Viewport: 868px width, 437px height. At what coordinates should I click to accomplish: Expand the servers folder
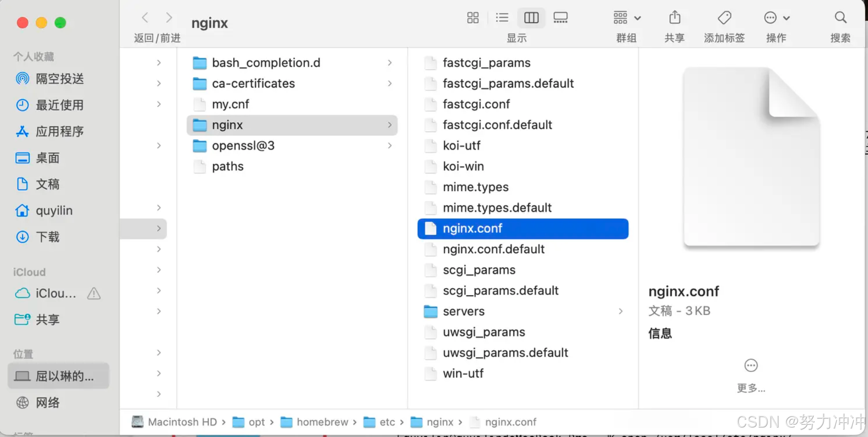(621, 311)
